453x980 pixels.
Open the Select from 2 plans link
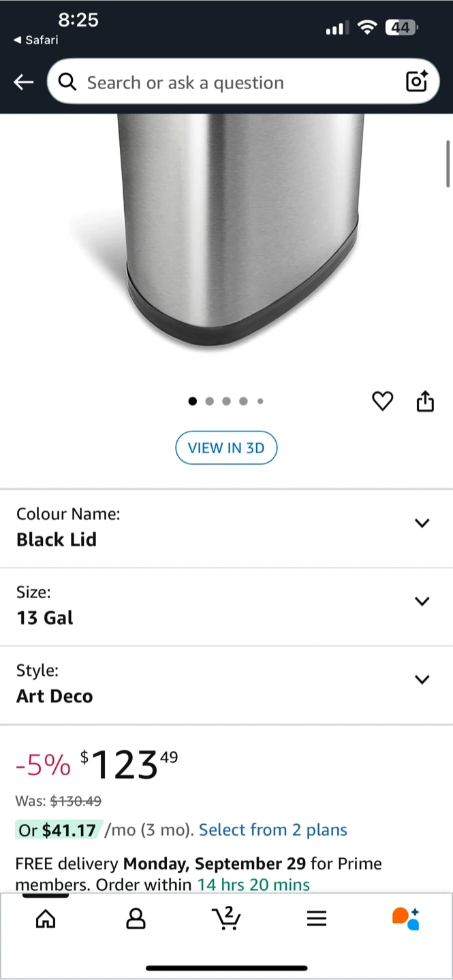pos(272,830)
